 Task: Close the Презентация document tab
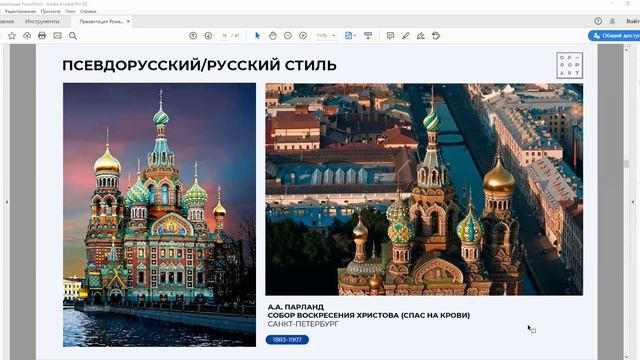tap(128, 21)
